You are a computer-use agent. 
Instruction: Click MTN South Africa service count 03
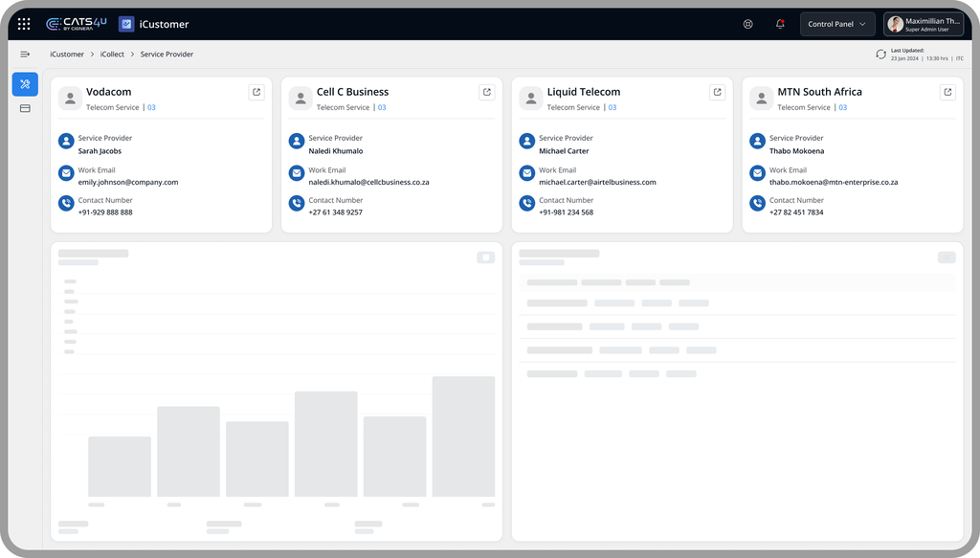(843, 107)
